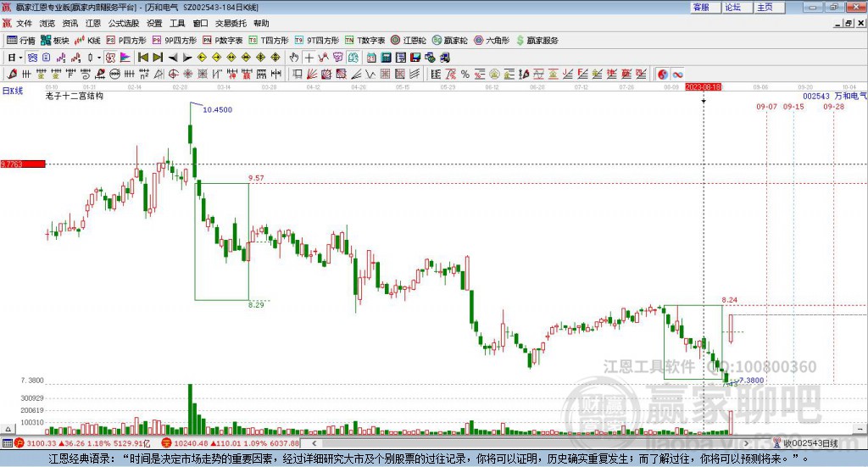Viewport: 868px width, 467px height.
Task: Click the 主页 homepage button
Action: pos(770,7)
